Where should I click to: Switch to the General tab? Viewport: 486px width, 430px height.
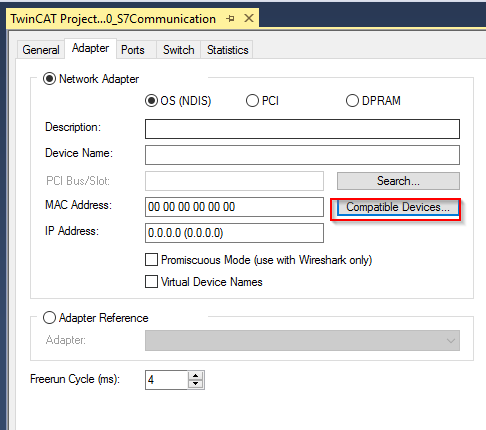pyautogui.click(x=41, y=50)
